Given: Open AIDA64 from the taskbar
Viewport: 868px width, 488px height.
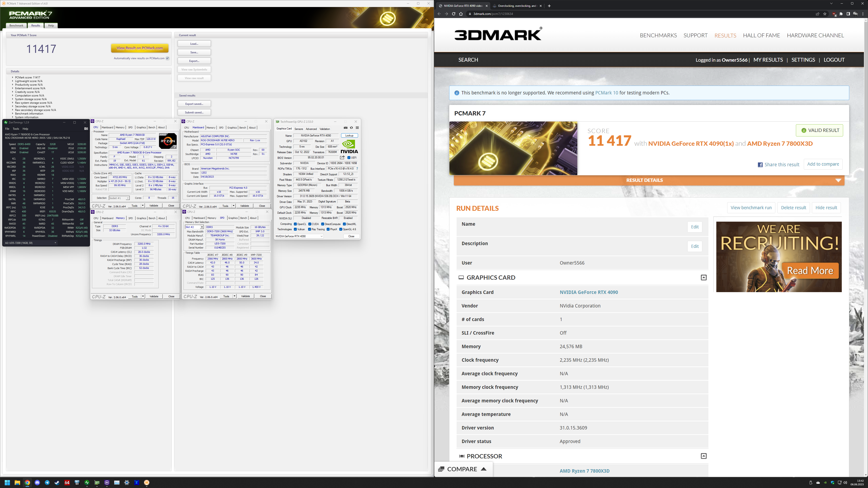Looking at the screenshot, I should pos(67,483).
